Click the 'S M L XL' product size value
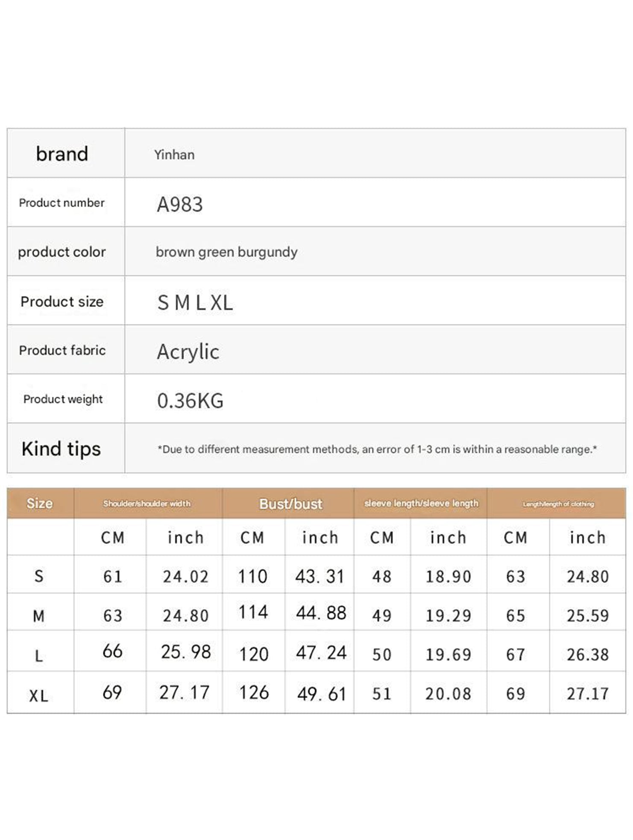 195,303
